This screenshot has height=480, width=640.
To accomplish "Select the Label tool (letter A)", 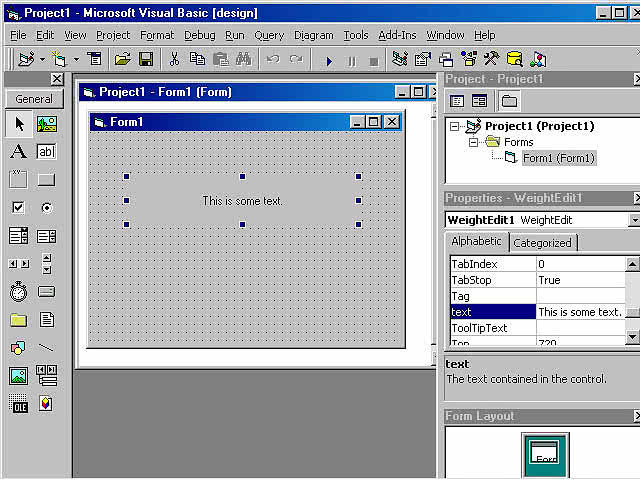I will pyautogui.click(x=18, y=152).
